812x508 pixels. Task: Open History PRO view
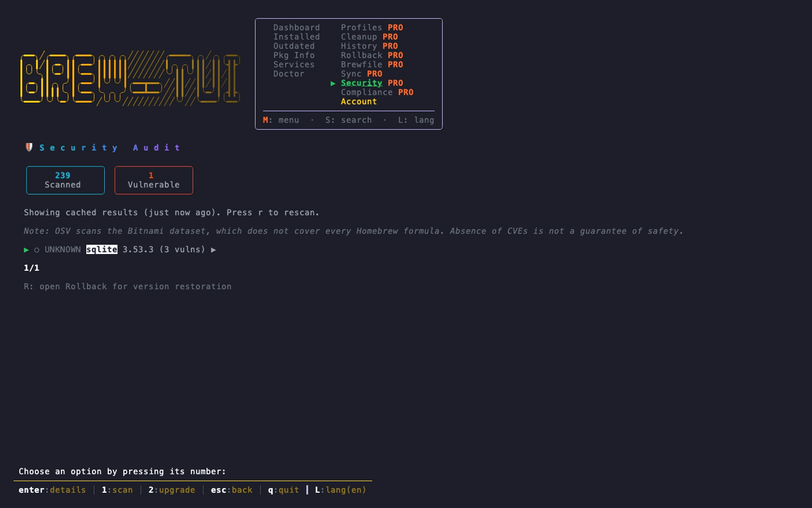coord(369,46)
